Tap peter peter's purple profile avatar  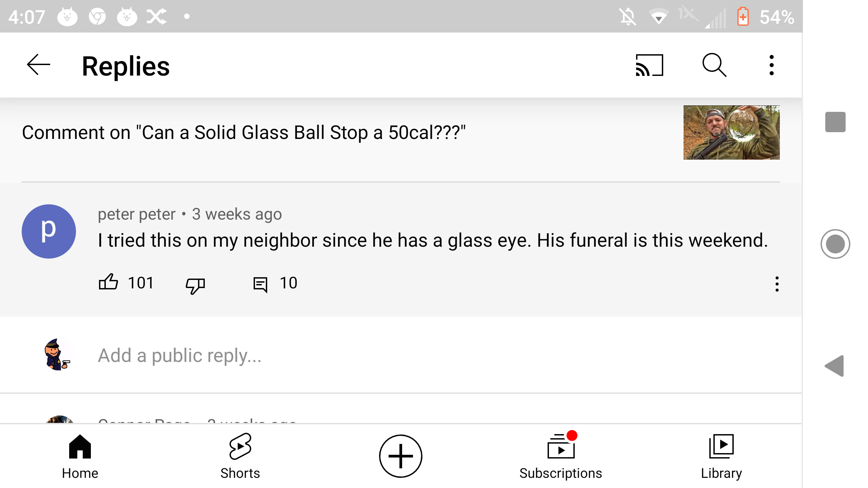point(49,231)
